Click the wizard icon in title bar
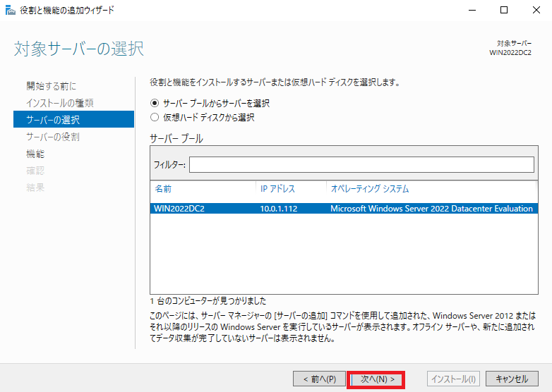552x392 pixels. 10,10
